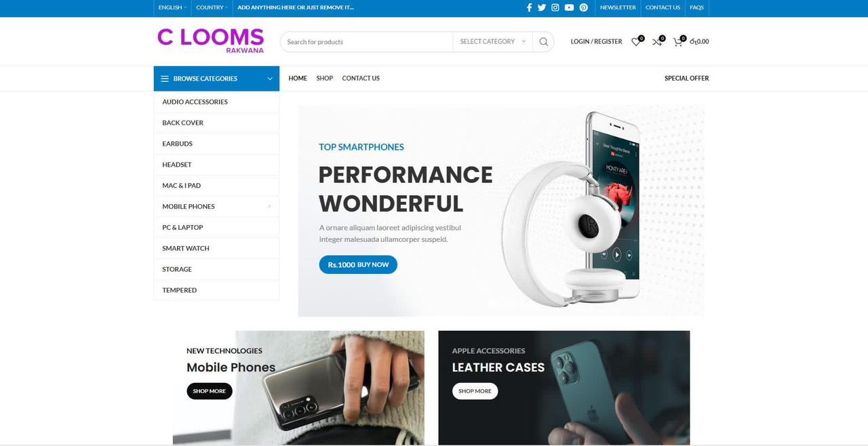Click the Rs.1000 Buy Now button
The height and width of the screenshot is (446, 868).
(358, 264)
